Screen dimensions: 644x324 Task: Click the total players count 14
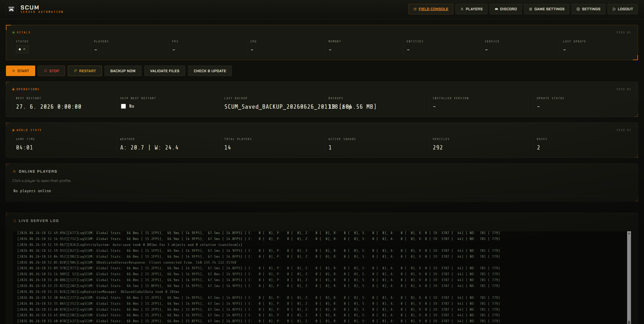(x=228, y=147)
